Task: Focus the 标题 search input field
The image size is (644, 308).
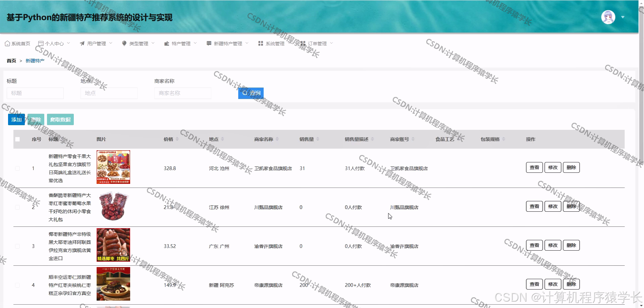Action: (x=35, y=93)
